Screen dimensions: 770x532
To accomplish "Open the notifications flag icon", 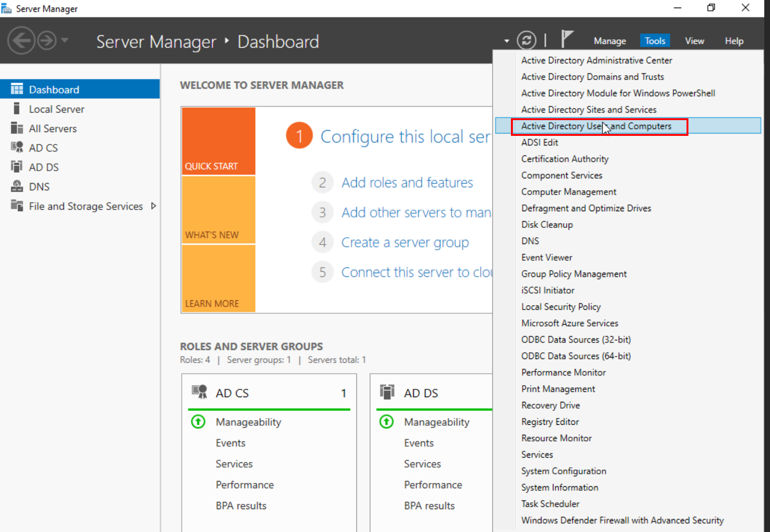I will (566, 39).
